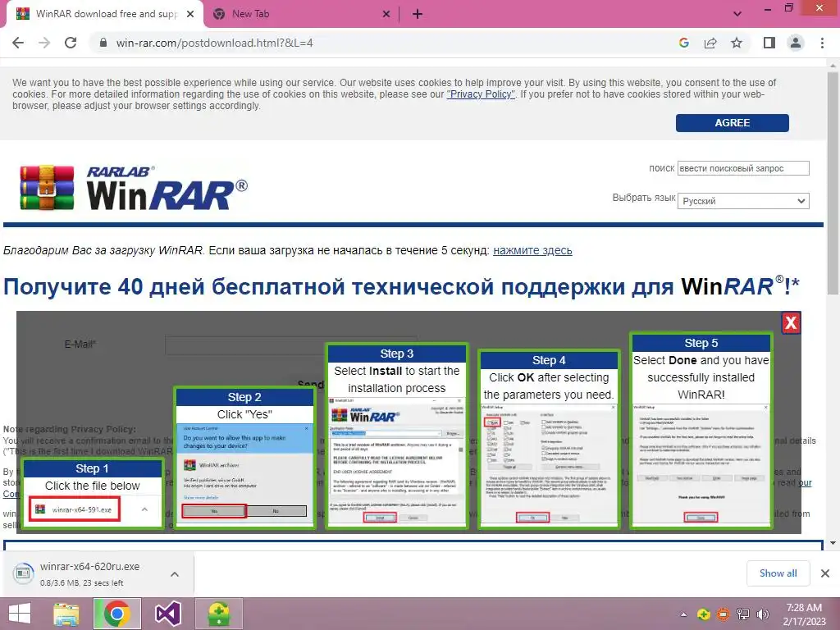Viewport: 840px width, 630px height.
Task: Close the downloads bar
Action: pyautogui.click(x=825, y=573)
